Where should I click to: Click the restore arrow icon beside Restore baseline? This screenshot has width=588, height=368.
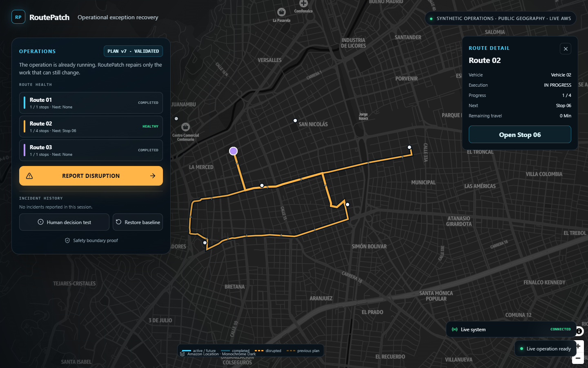(x=118, y=222)
